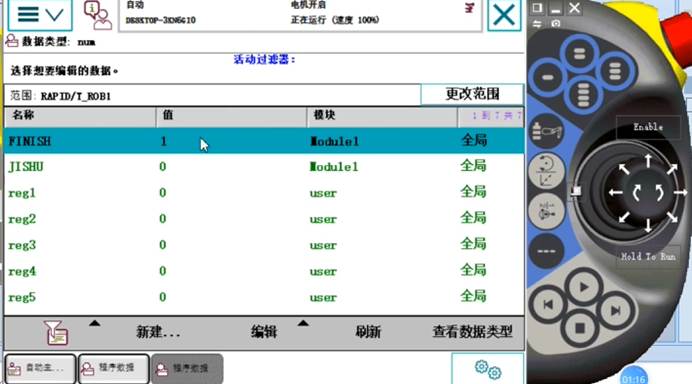Click the user module cell of reg1

pos(323,193)
